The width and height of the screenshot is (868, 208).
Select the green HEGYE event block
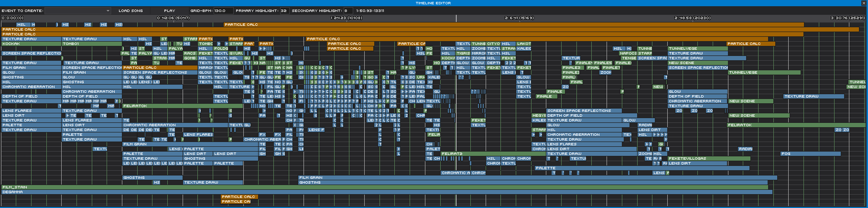click(x=539, y=116)
